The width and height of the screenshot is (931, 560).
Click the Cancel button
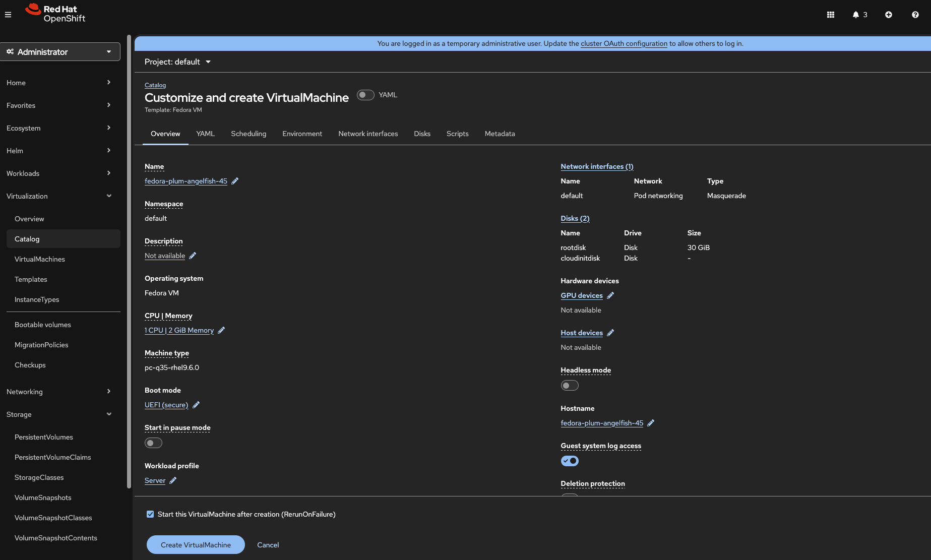coord(268,545)
